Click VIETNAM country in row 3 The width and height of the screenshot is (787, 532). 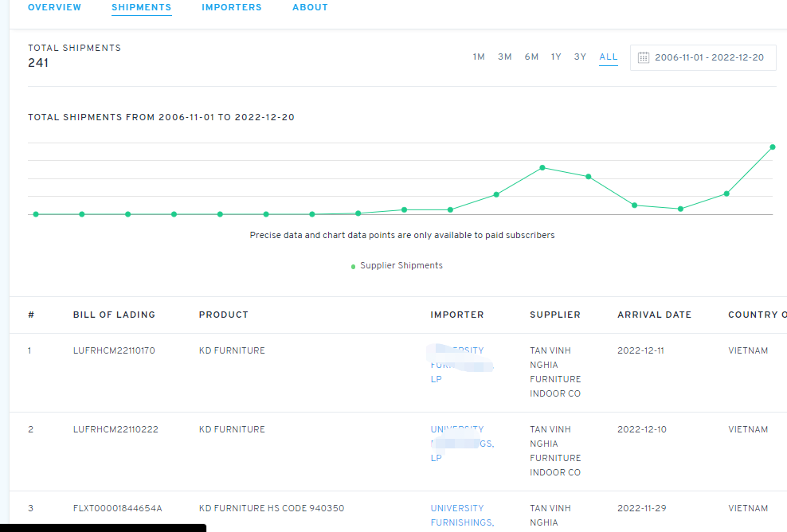[748, 508]
